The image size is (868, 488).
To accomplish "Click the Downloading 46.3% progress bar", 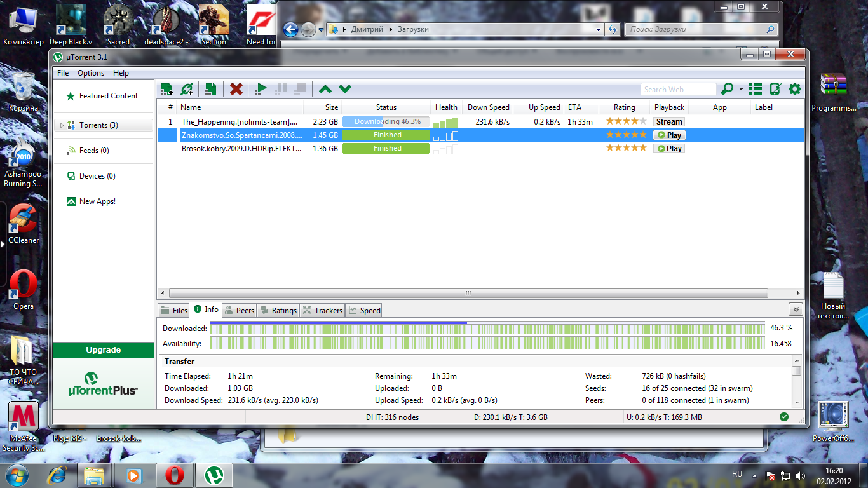I will 386,121.
